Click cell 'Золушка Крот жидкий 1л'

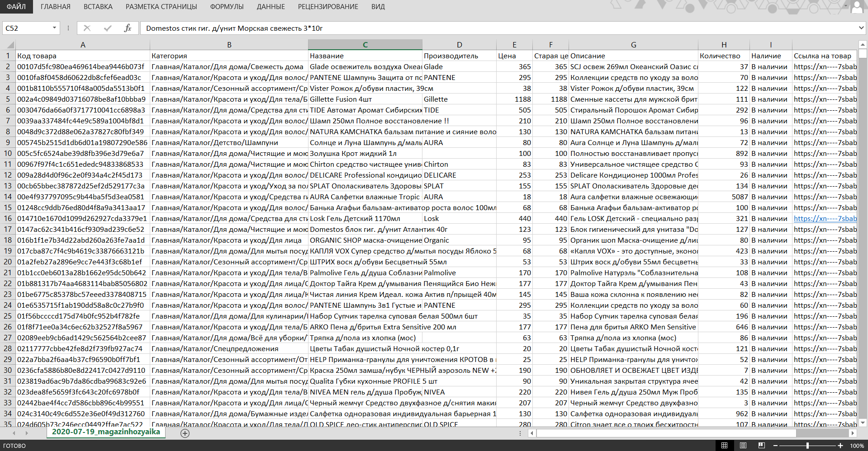point(365,154)
